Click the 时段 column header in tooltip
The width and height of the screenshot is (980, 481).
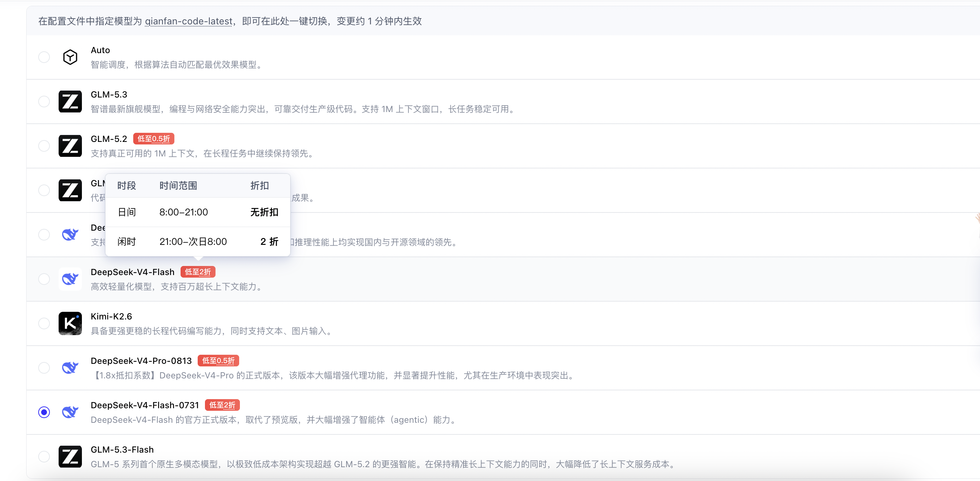[x=127, y=186]
